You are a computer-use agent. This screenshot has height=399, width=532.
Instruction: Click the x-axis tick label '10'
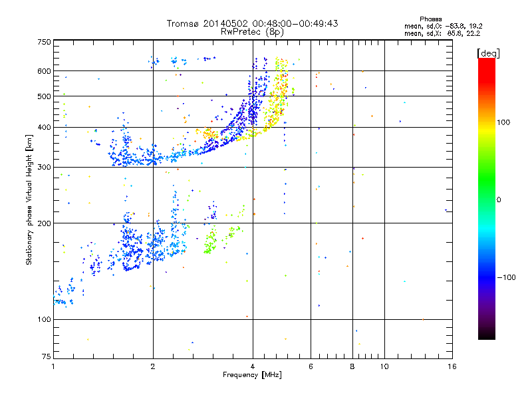click(x=384, y=366)
